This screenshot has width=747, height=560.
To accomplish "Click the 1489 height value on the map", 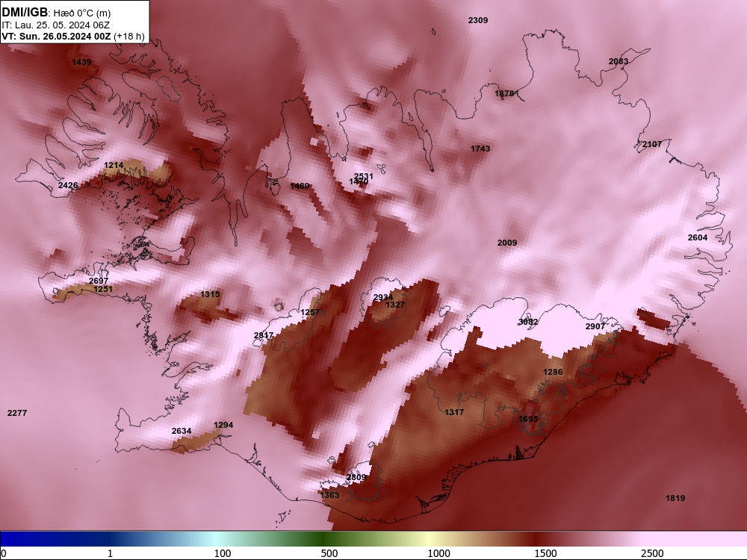I will 300,186.
